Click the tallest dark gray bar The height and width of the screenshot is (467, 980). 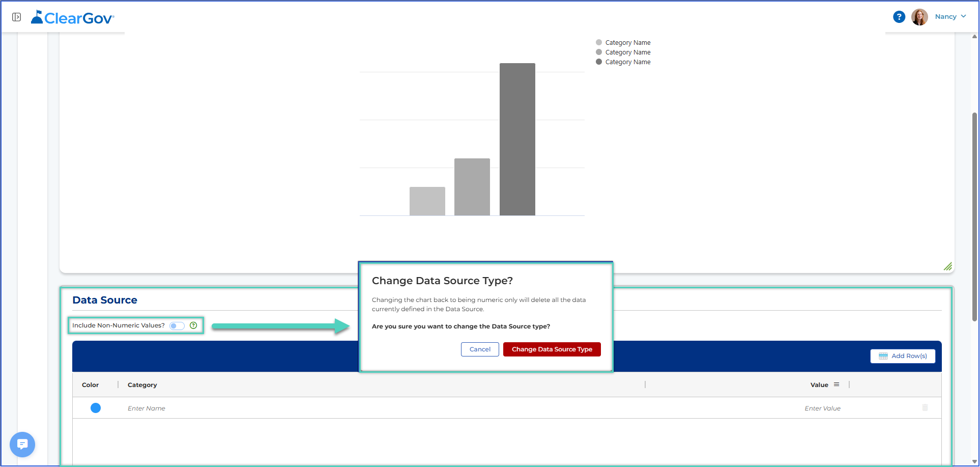(517, 139)
